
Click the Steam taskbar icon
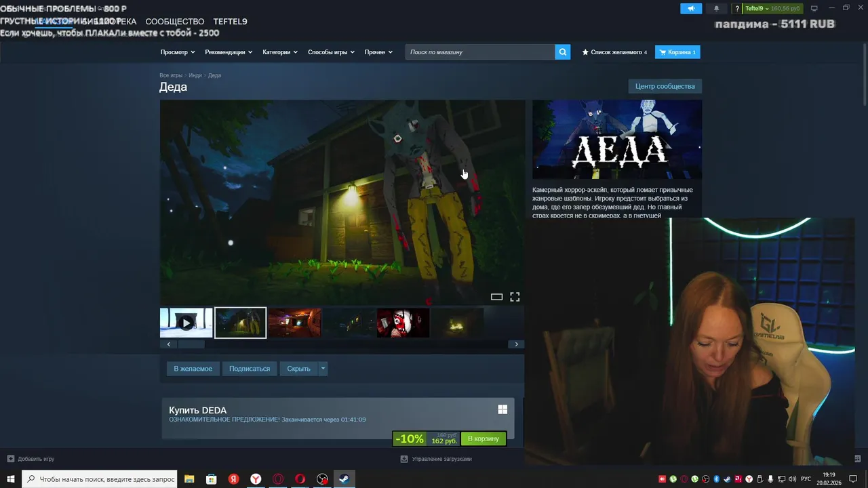[344, 479]
